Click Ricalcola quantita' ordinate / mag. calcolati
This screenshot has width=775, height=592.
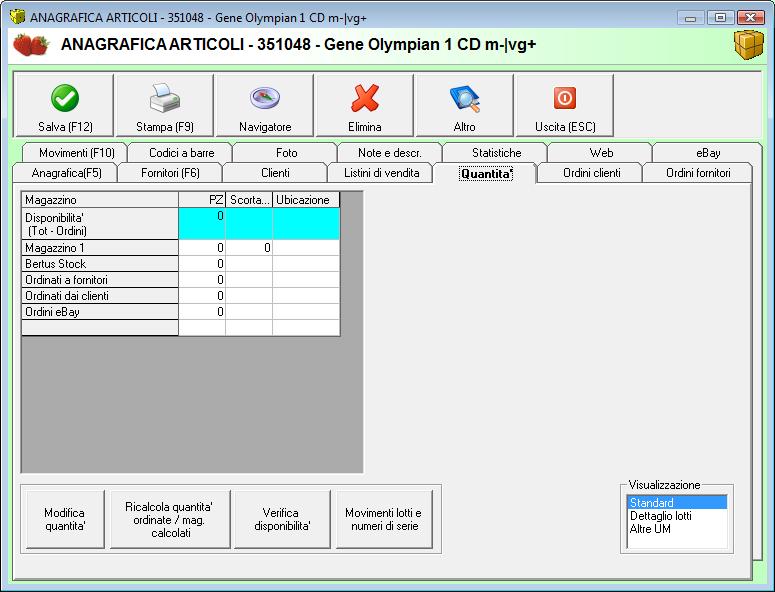pyautogui.click(x=170, y=519)
